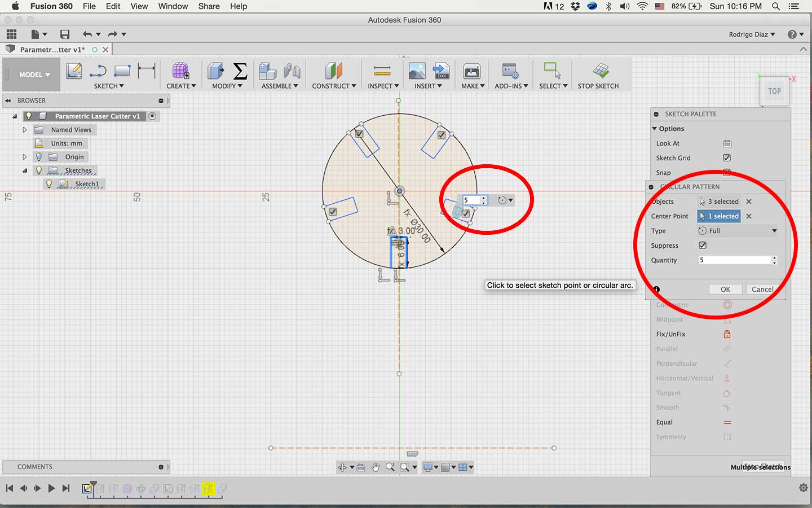Click the Assemble joint icon
This screenshot has width=812, height=508.
(x=292, y=71)
